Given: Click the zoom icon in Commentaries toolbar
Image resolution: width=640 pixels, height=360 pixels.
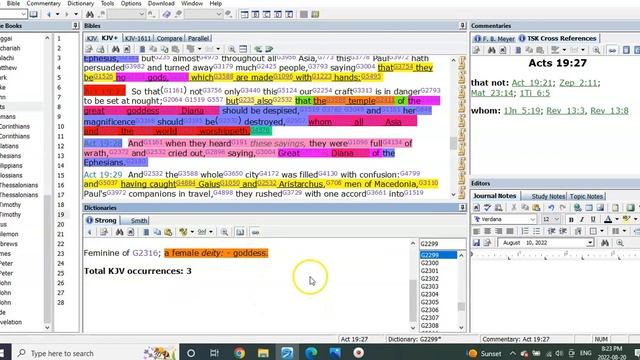Looking at the screenshot, I should coord(596,50).
